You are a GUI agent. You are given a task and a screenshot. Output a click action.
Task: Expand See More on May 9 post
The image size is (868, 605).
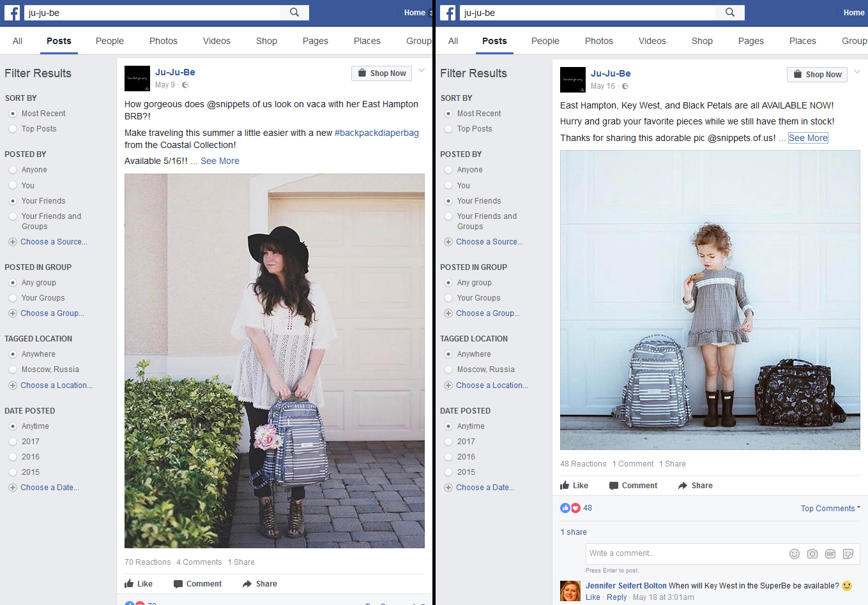pos(220,161)
